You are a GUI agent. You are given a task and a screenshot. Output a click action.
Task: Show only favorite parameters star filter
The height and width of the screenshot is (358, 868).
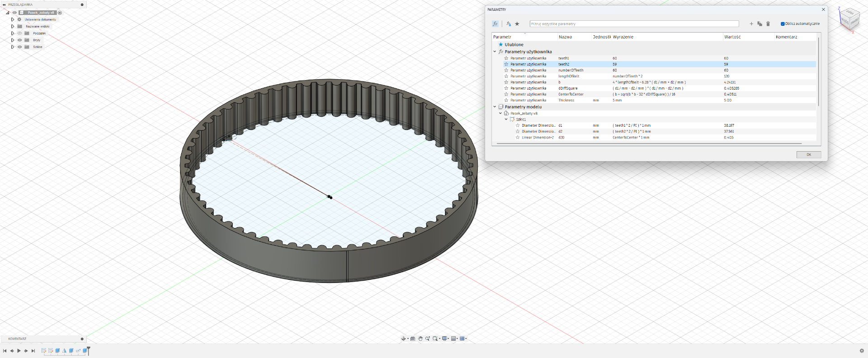tap(517, 24)
